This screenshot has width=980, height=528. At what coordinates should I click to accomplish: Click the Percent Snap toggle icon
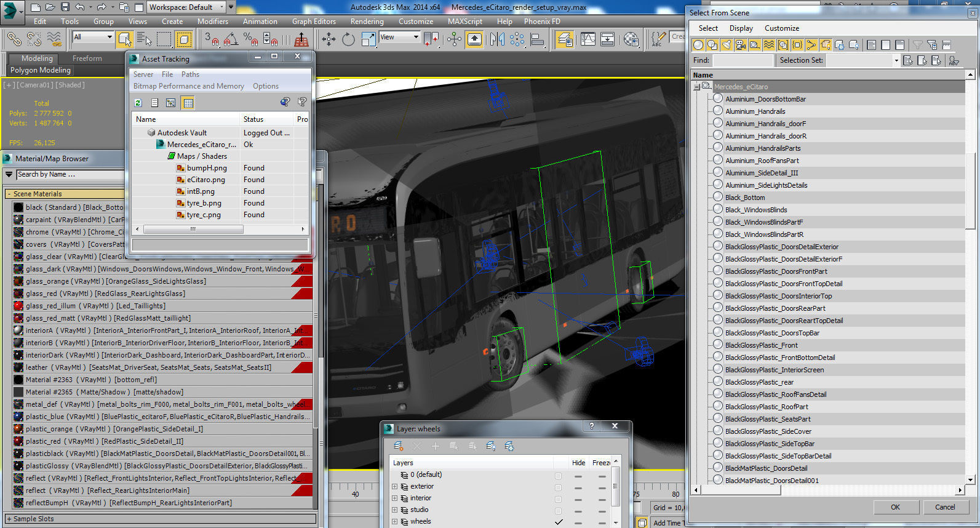[x=250, y=39]
